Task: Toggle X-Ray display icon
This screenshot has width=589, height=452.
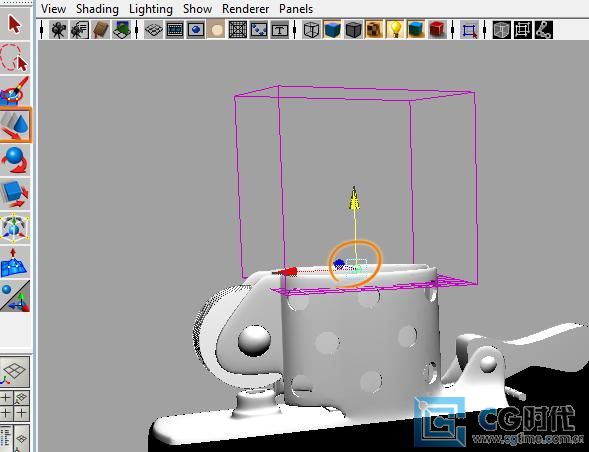Action: point(501,30)
